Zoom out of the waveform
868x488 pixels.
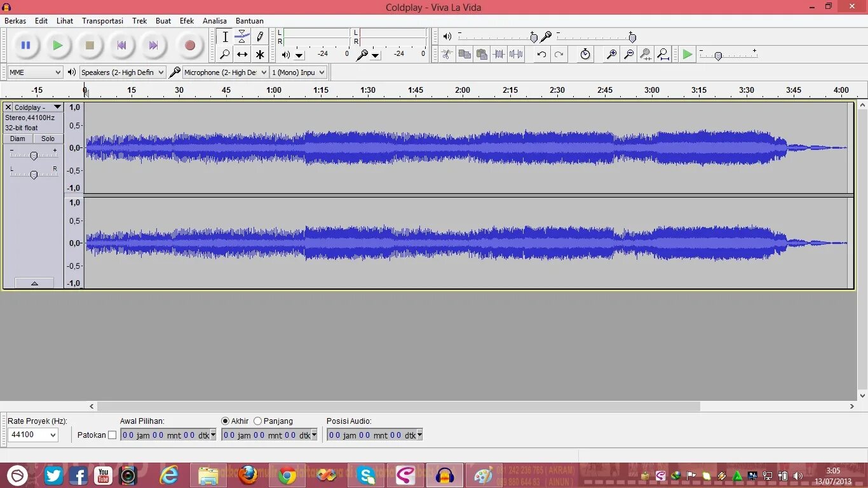(628, 54)
